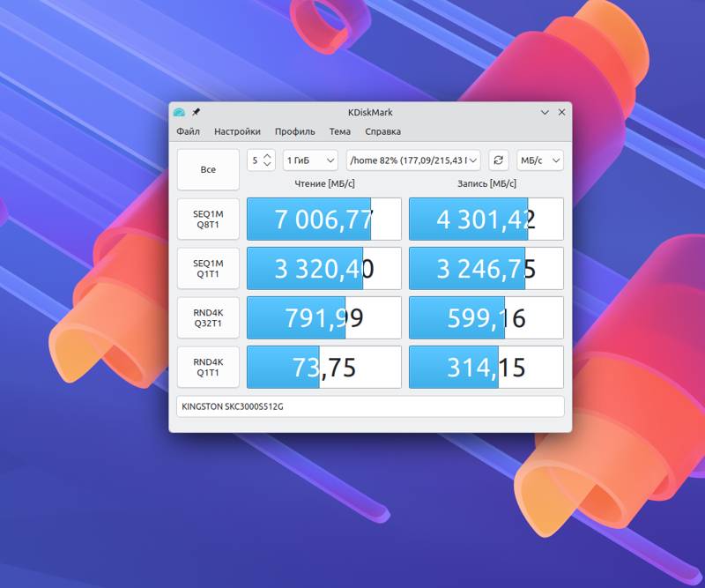705x588 pixels.
Task: Close the KDiskMark window
Action: click(x=562, y=112)
